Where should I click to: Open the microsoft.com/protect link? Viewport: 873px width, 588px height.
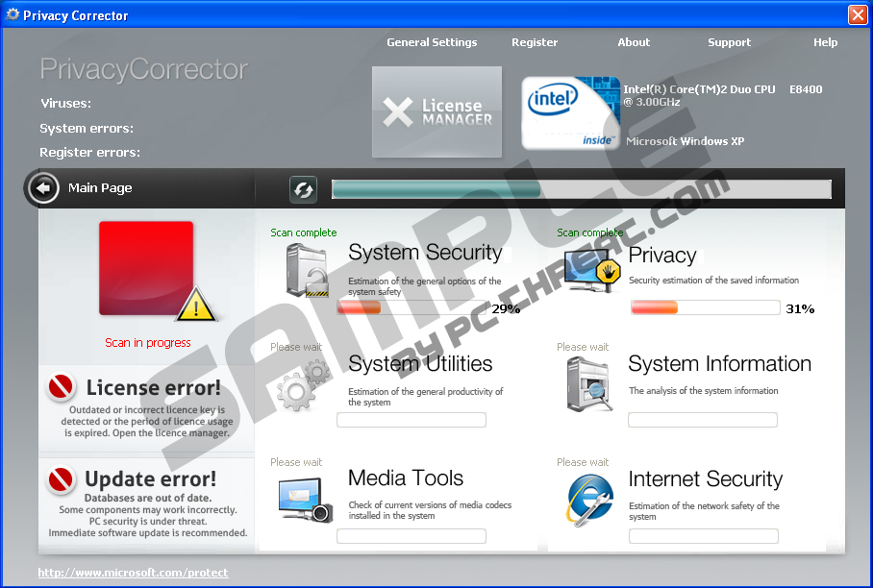pos(133,573)
